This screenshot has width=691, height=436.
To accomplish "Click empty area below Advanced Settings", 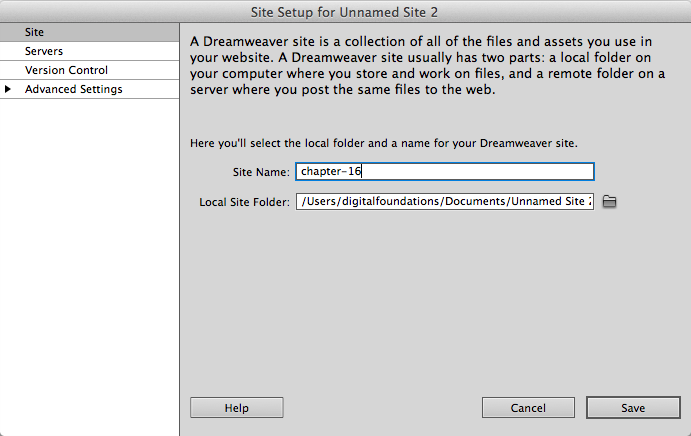I will [x=89, y=260].
